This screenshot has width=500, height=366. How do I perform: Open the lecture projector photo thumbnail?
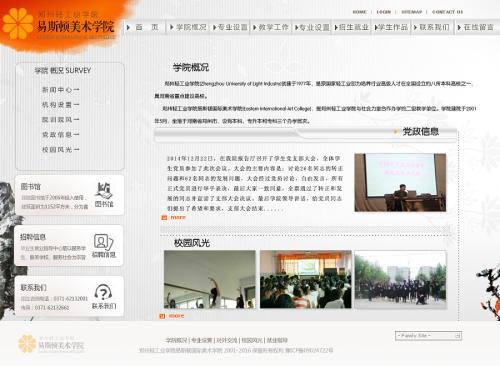pyautogui.click(x=400, y=182)
